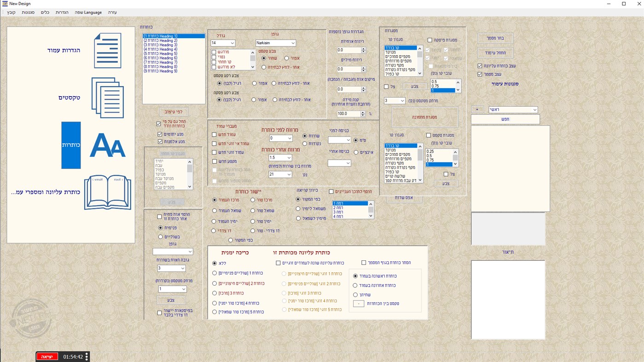Screen dimensions: 644x362
Task: Select the stacked pages icon for טקסטים
Action: coord(107,97)
